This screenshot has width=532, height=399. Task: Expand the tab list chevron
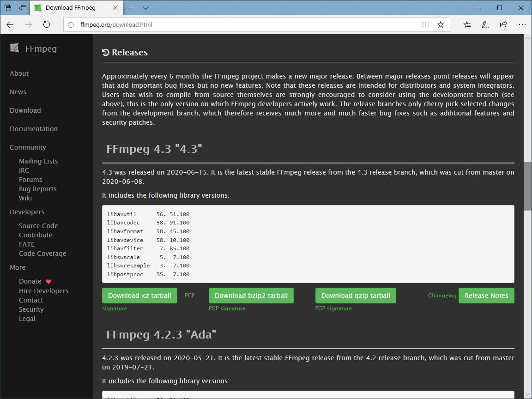click(145, 8)
